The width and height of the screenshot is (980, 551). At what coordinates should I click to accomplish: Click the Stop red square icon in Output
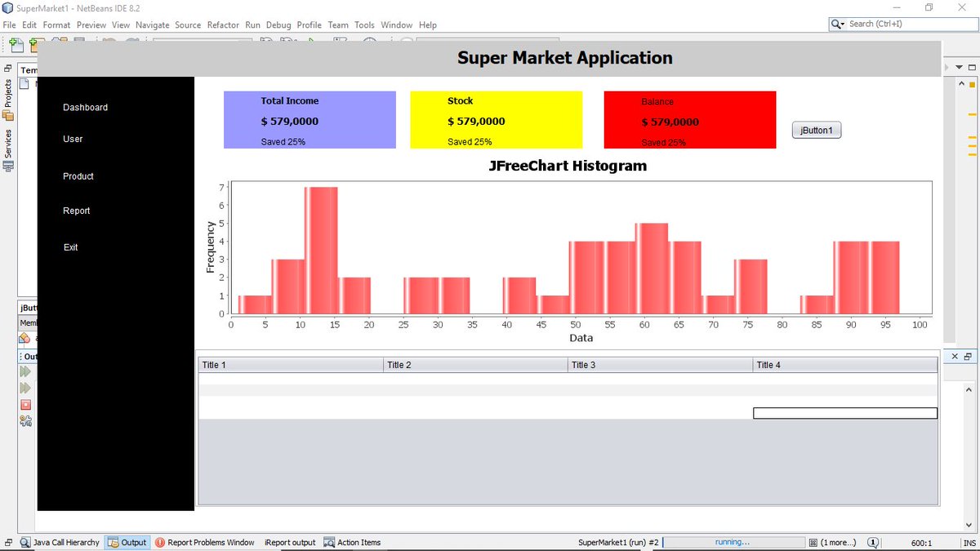pyautogui.click(x=25, y=405)
